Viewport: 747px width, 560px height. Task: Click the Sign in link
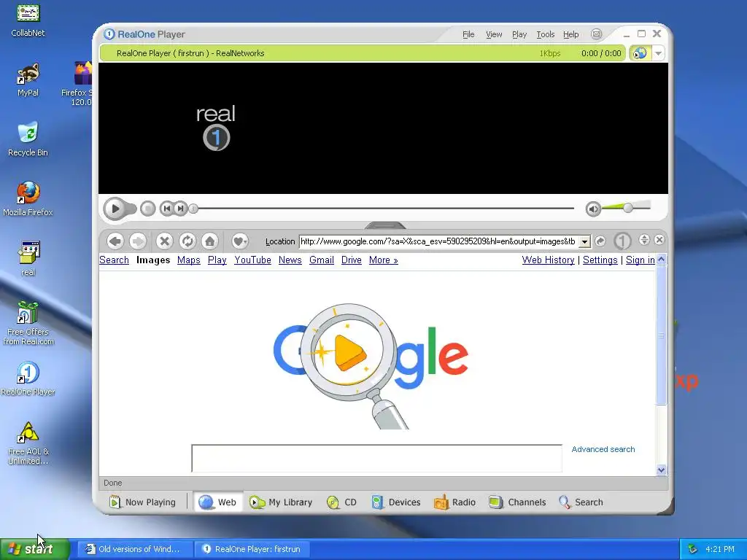coord(640,260)
